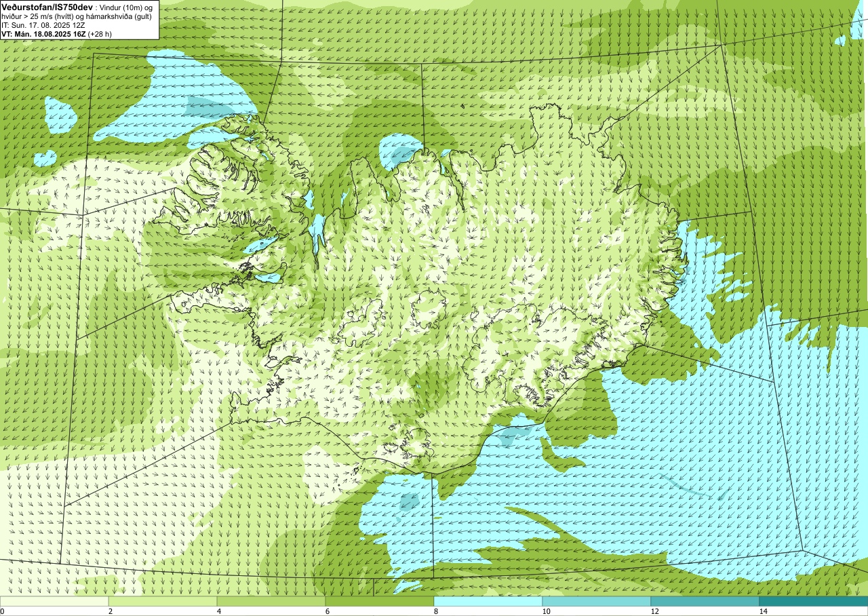The width and height of the screenshot is (868, 616).
Task: Click the legend value label 8
Action: 436,611
